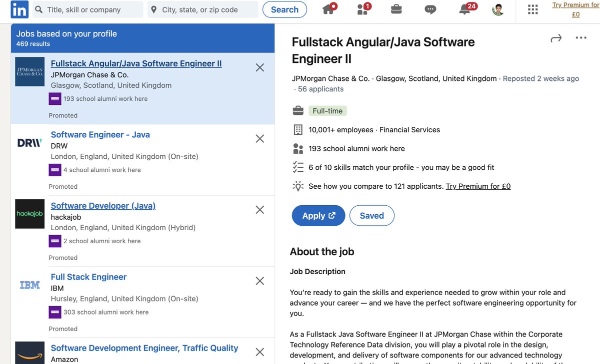Screen dimensions: 600x364
Task: Focus the City, state, or zip code field
Action: pos(203,9)
